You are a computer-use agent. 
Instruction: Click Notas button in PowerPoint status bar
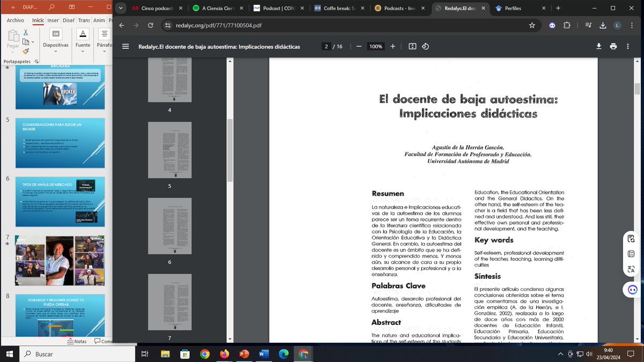click(x=77, y=341)
